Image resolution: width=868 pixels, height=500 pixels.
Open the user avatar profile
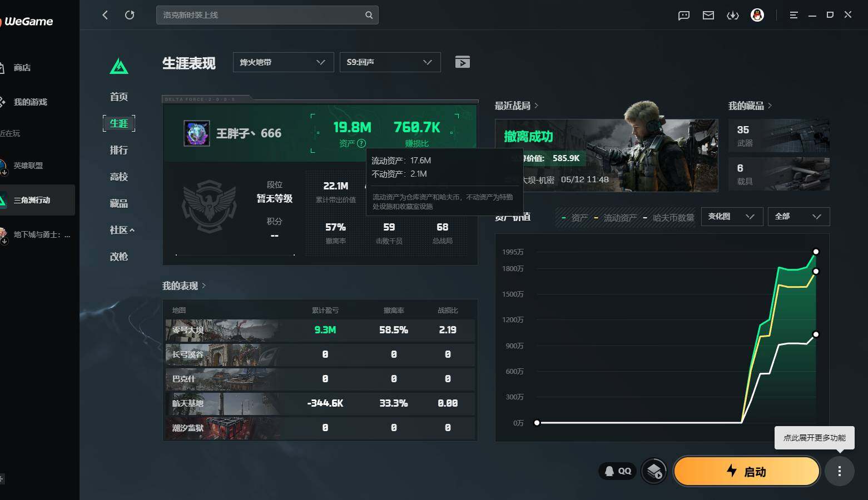[x=757, y=15]
